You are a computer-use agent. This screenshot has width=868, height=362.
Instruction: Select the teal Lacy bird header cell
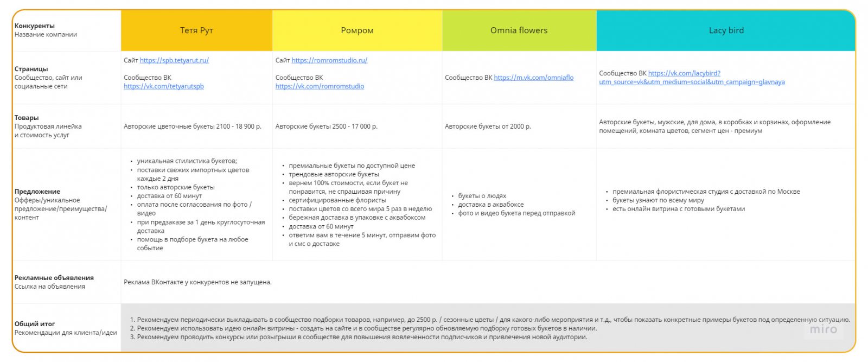[726, 30]
